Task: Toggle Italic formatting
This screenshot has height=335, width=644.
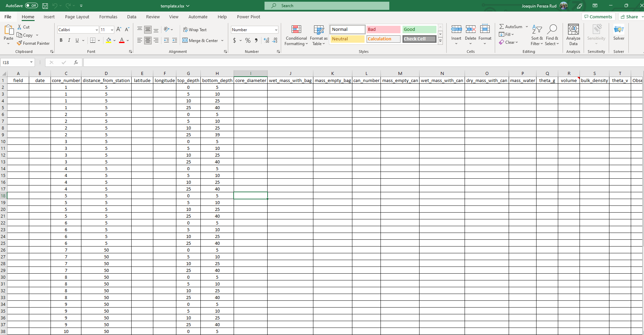Action: 69,40
